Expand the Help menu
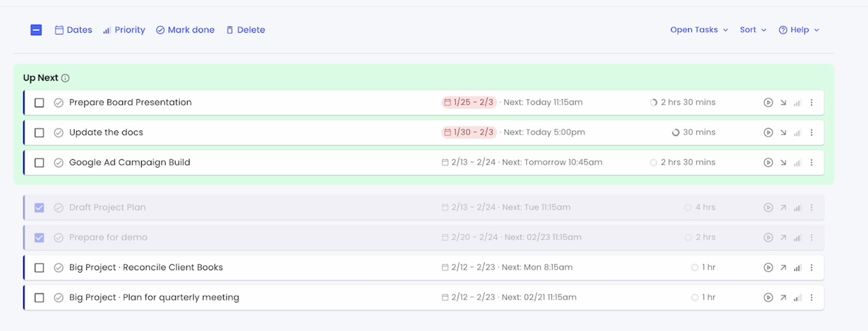The image size is (868, 331). pos(799,30)
